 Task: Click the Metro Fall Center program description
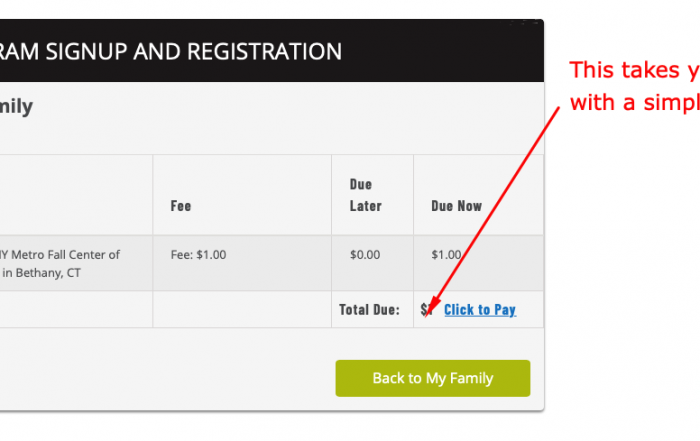pos(60,255)
